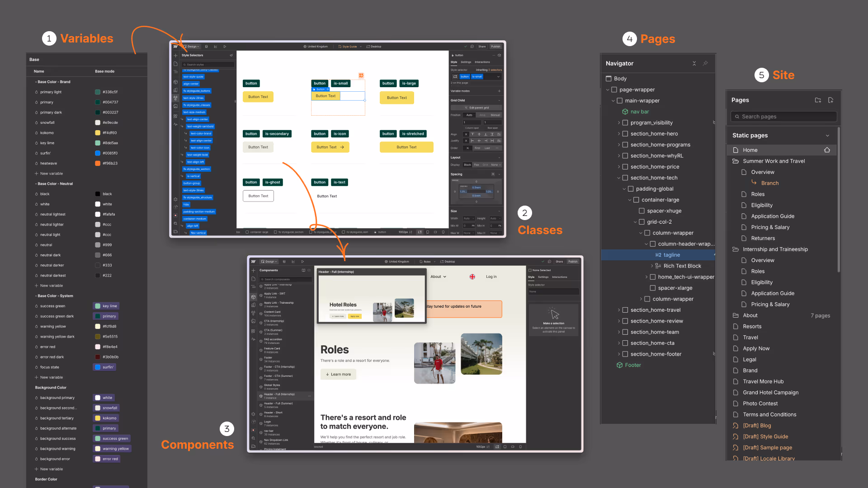
Task: Expand section_home-hero in Navigator
Action: coord(619,134)
